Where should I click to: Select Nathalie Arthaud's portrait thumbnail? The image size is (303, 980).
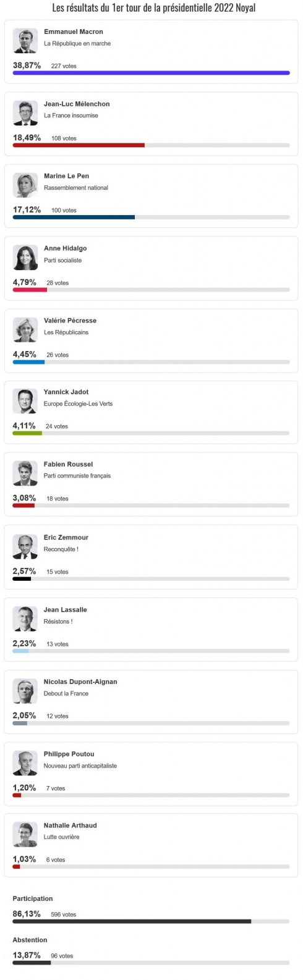tap(25, 835)
